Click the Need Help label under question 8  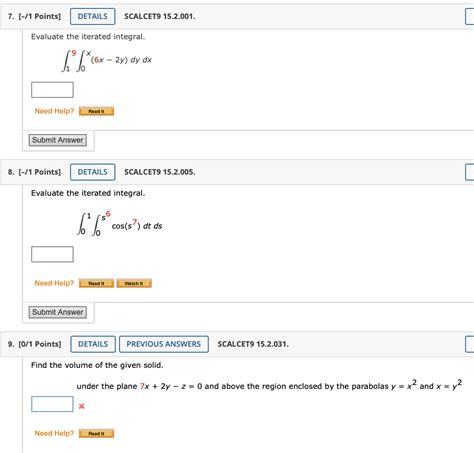[54, 283]
